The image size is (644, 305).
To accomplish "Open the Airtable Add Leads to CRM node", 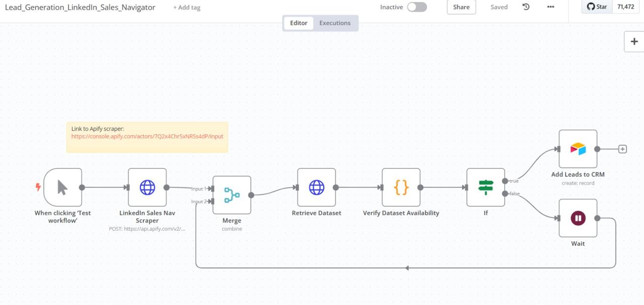I will [578, 149].
